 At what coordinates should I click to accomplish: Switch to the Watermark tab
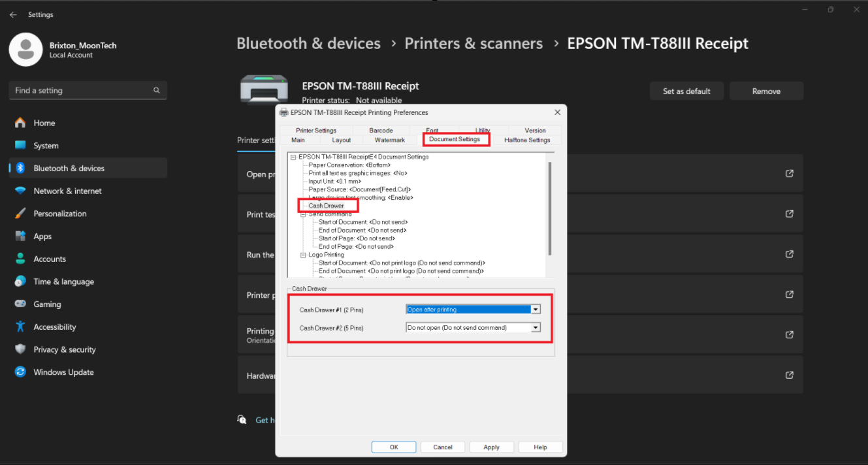389,140
